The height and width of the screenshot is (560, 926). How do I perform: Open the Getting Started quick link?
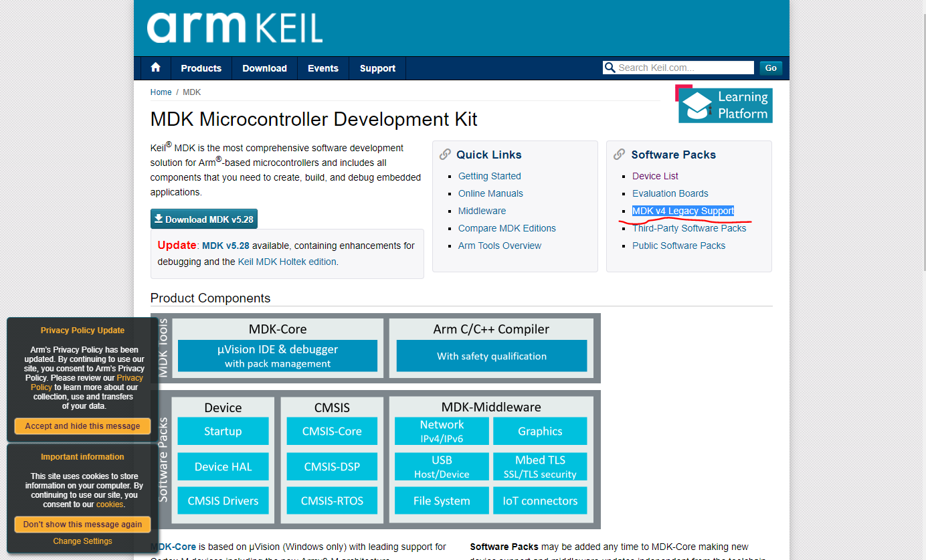(x=490, y=176)
